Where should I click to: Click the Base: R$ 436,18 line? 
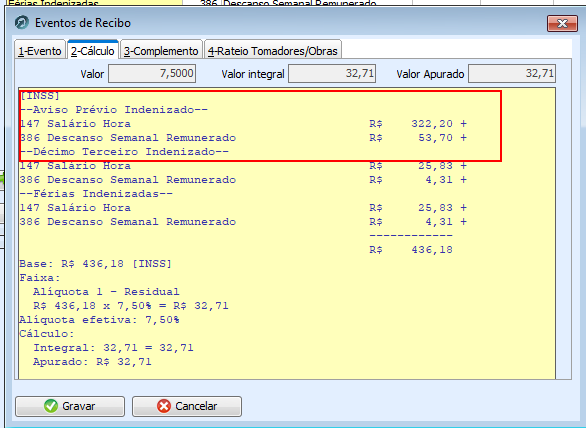tap(95, 264)
